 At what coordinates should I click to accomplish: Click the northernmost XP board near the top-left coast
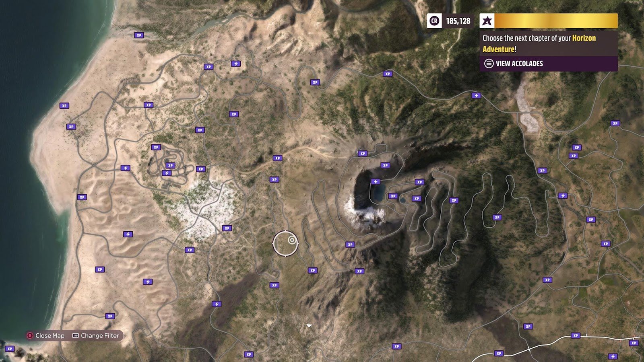tap(139, 35)
